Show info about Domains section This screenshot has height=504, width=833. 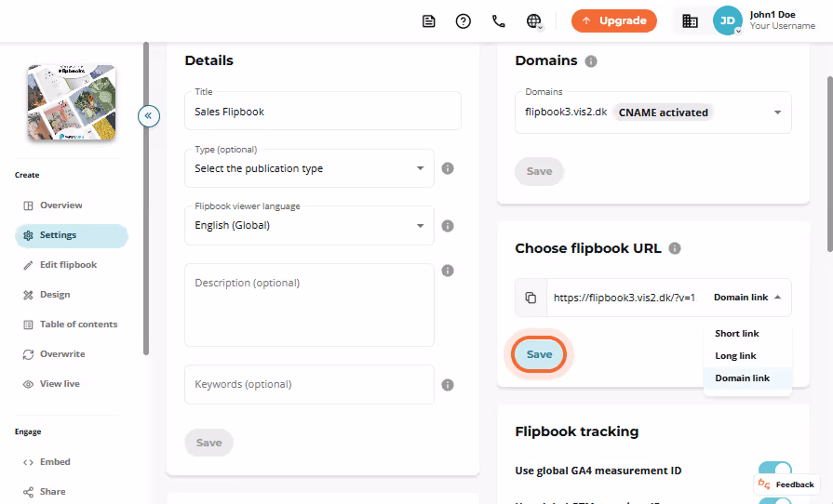pyautogui.click(x=591, y=61)
